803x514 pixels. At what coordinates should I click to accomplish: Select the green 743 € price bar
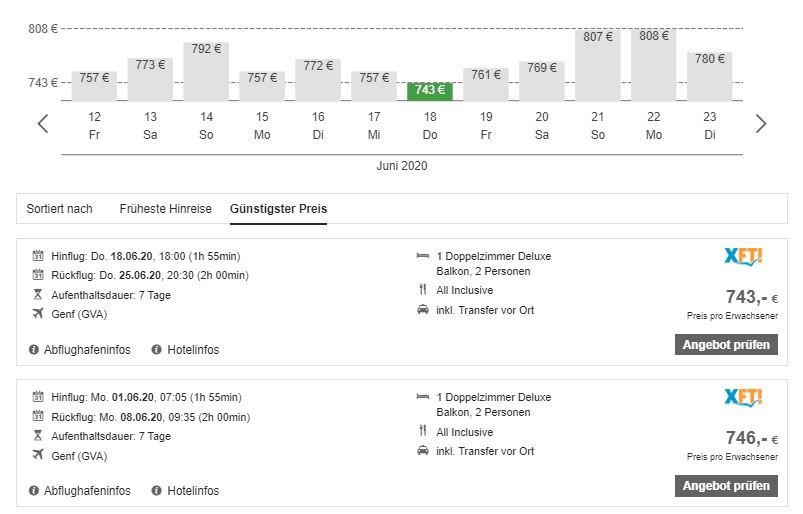pos(430,90)
